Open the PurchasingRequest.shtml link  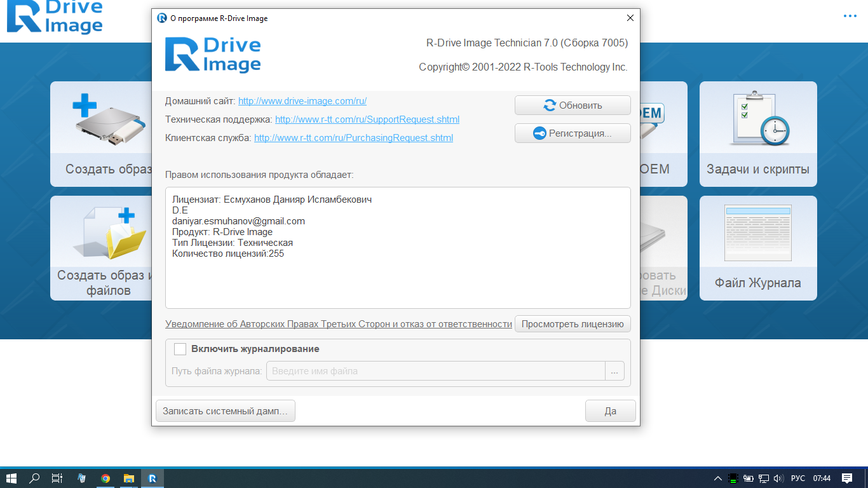(x=353, y=138)
